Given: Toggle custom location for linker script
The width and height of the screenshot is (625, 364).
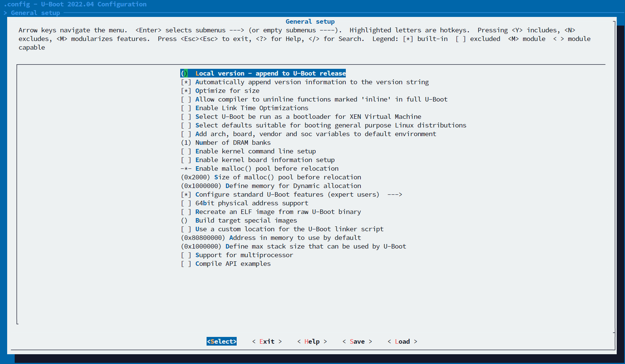Looking at the screenshot, I should [x=282, y=229].
